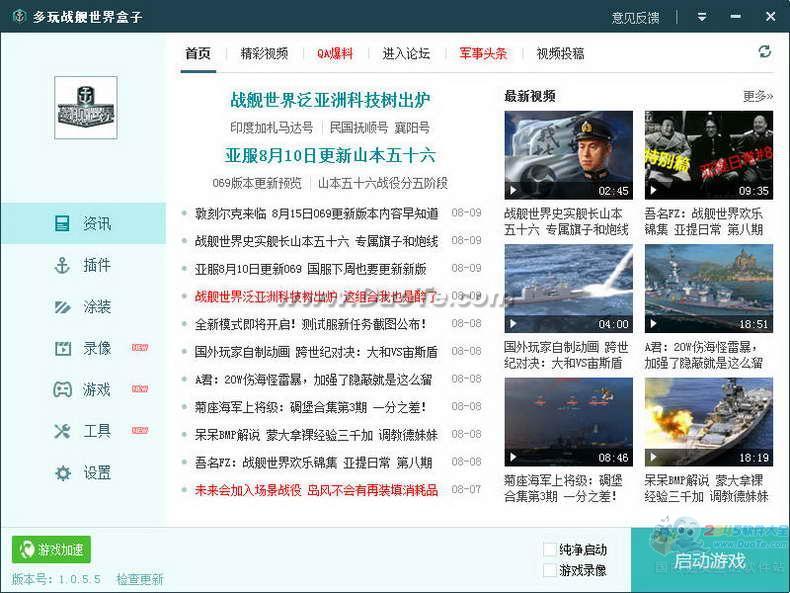790x593 pixels.
Task: Open red news 未来会加入场景战役 岛风
Action: (x=316, y=490)
